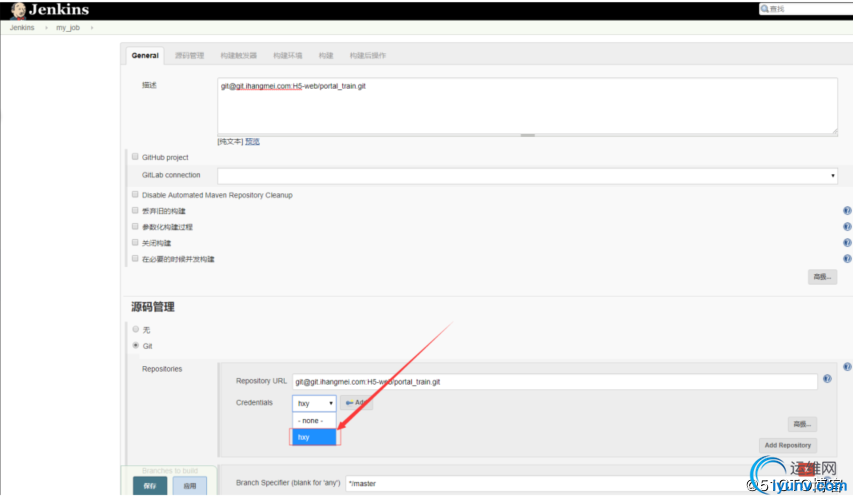This screenshot has width=853, height=502.
Task: Click the search magnifier icon in header
Action: pos(765,9)
